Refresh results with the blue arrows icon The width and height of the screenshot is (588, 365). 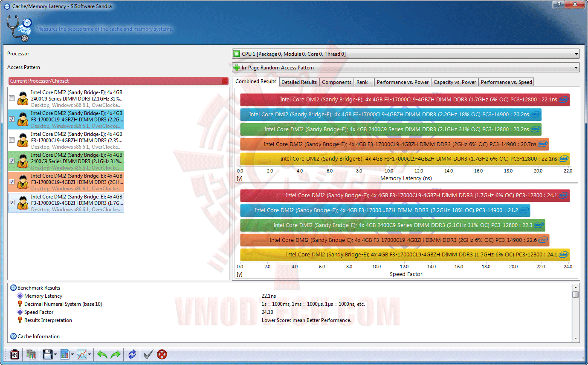132,354
